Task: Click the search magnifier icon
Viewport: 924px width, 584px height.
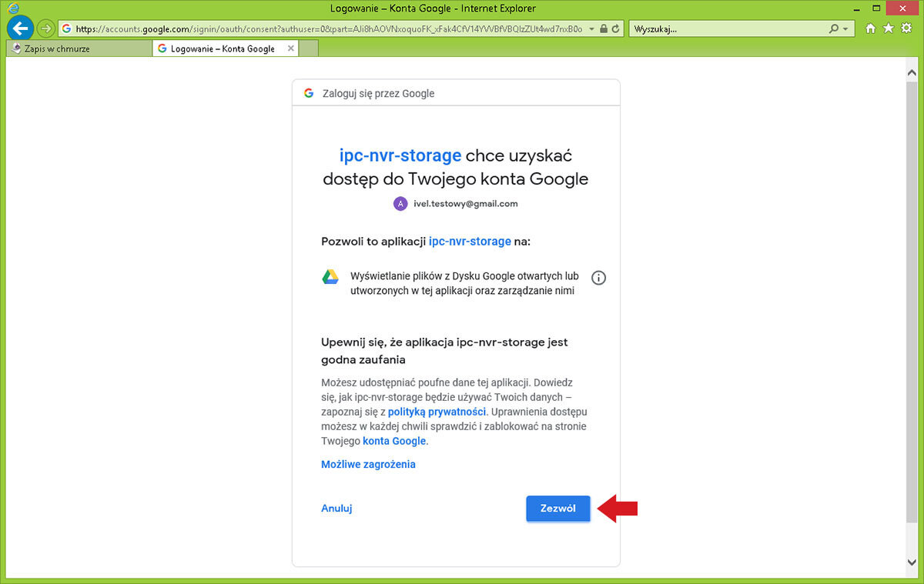Action: (x=834, y=29)
